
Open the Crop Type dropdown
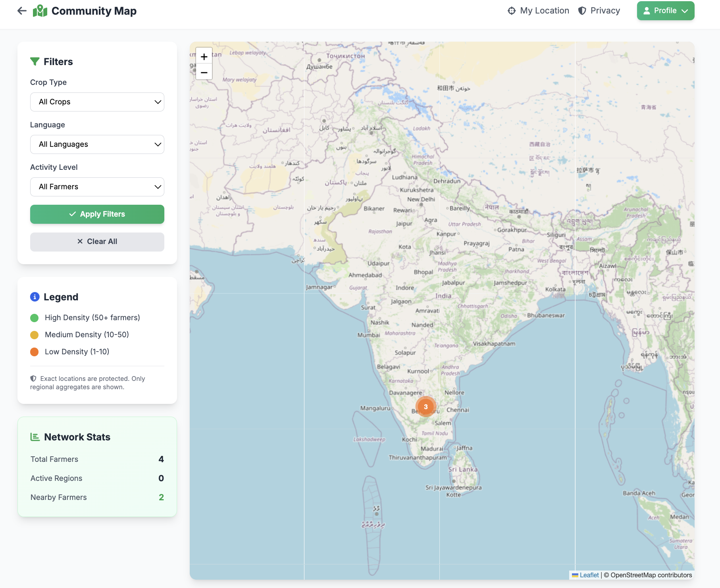tap(97, 102)
